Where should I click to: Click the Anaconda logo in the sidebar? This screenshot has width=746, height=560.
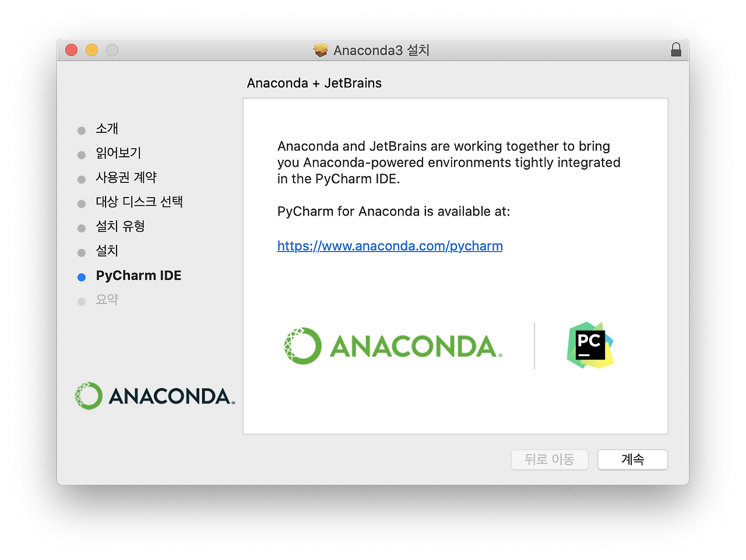click(x=154, y=396)
